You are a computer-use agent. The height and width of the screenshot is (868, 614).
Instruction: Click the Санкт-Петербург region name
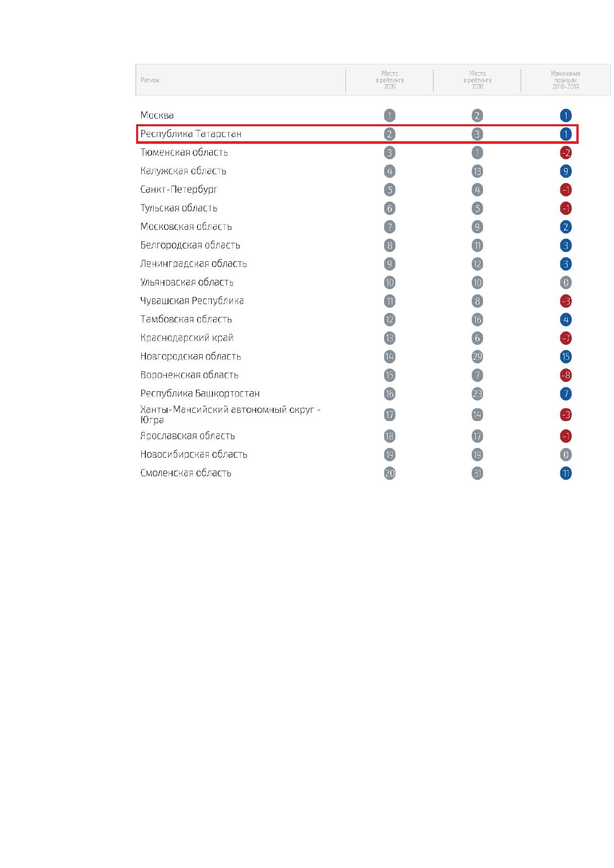[x=179, y=190]
